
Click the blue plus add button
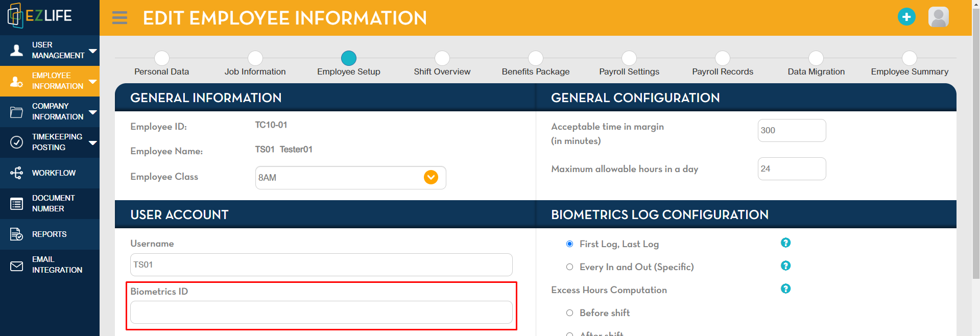(906, 17)
